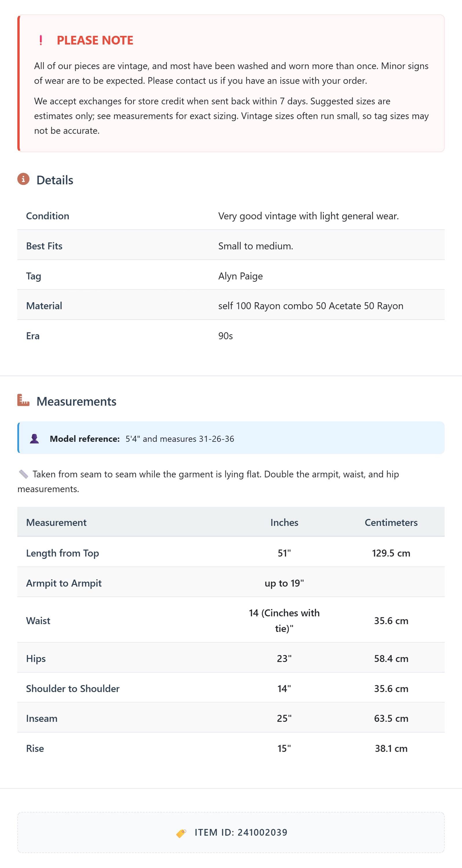Click the Alyn Paige tag value
Screen dimensions: 462x868
point(240,276)
